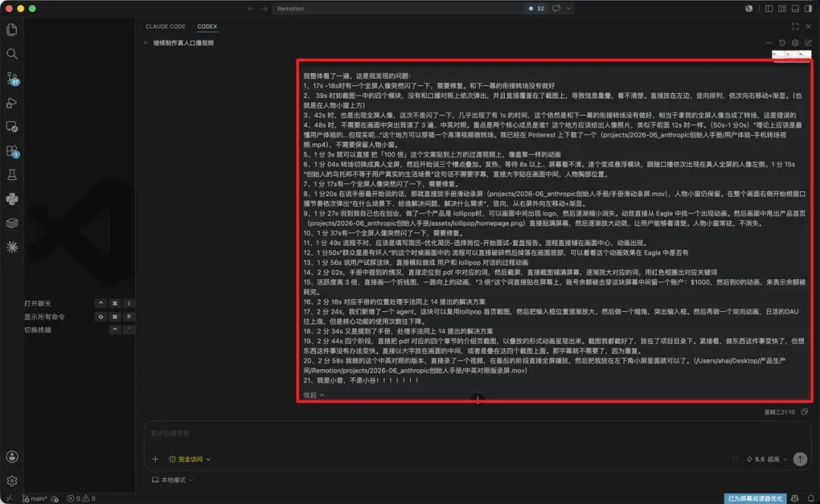Click the 切换终端 shortcut hint

click(38, 330)
